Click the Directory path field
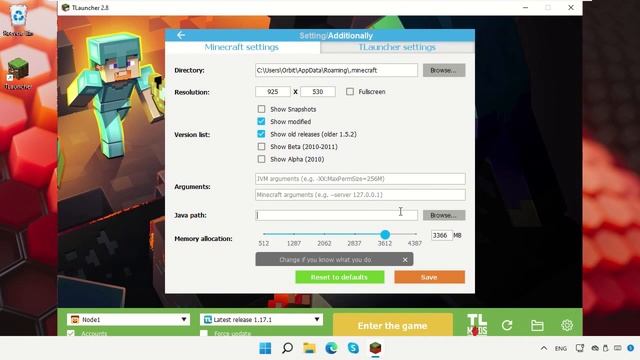640x360 pixels. click(336, 70)
